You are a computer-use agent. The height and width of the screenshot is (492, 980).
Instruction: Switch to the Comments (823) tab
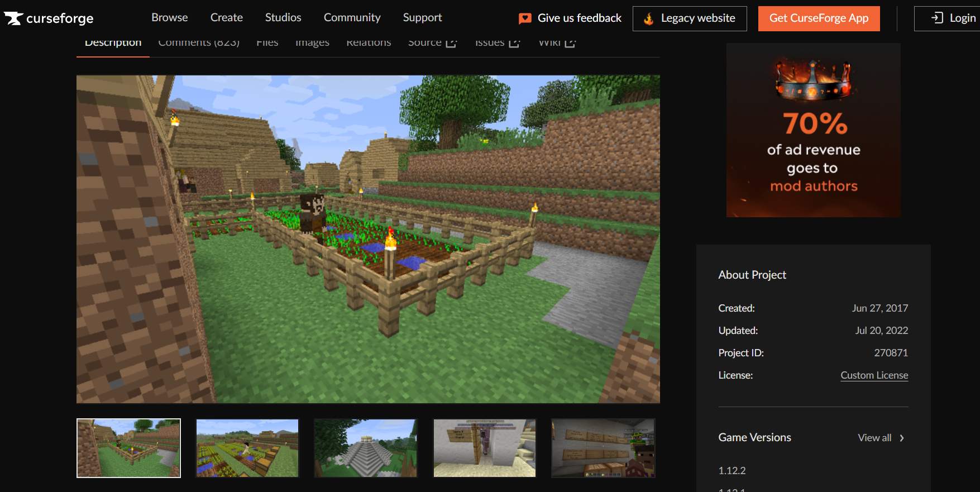[199, 43]
